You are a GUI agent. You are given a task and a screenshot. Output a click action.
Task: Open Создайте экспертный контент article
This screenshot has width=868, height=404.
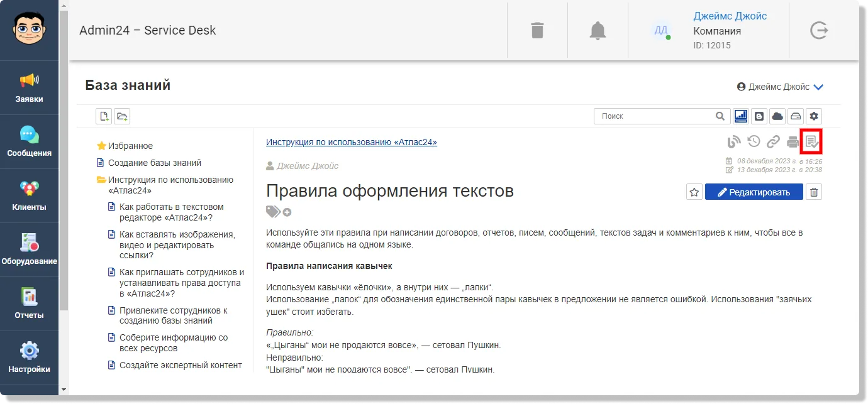click(181, 365)
